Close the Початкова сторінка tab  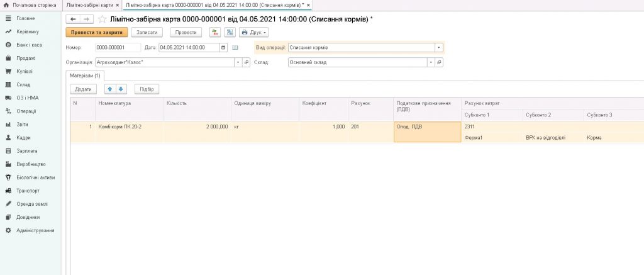[58, 5]
